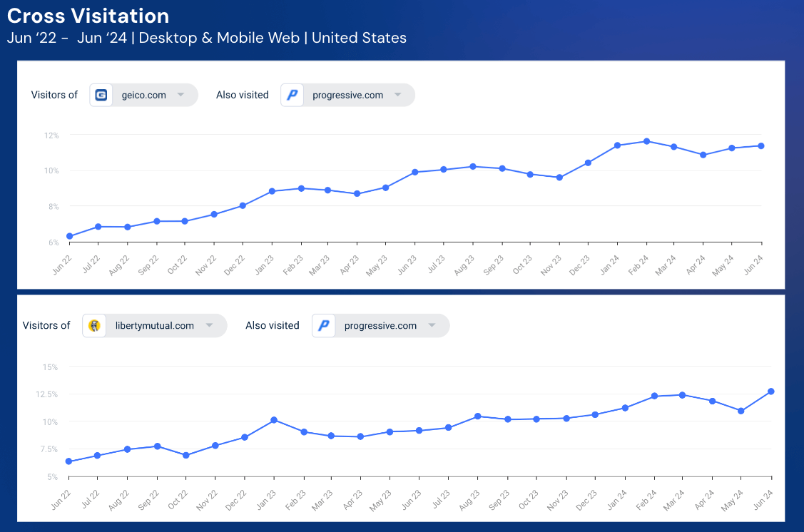Open the progressive.com dropdown in bottom chart
Viewport: 804px width, 532px height.
point(433,325)
